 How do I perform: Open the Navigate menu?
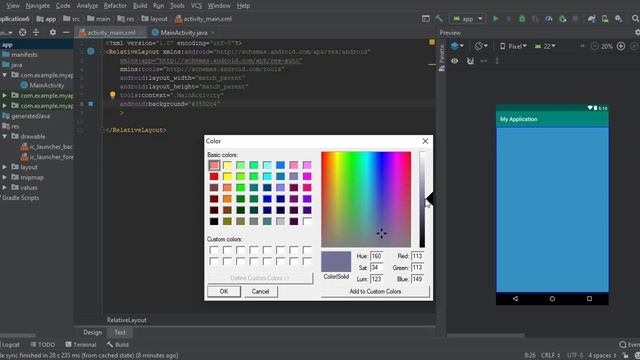38,6
